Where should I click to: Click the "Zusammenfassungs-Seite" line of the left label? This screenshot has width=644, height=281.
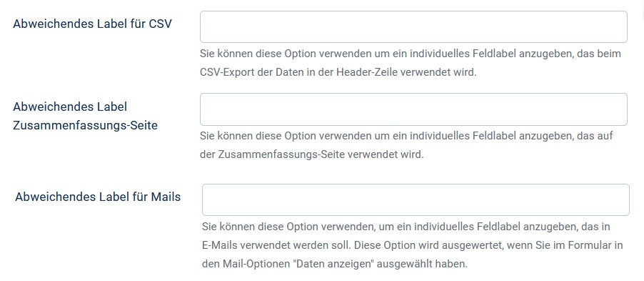(86, 125)
